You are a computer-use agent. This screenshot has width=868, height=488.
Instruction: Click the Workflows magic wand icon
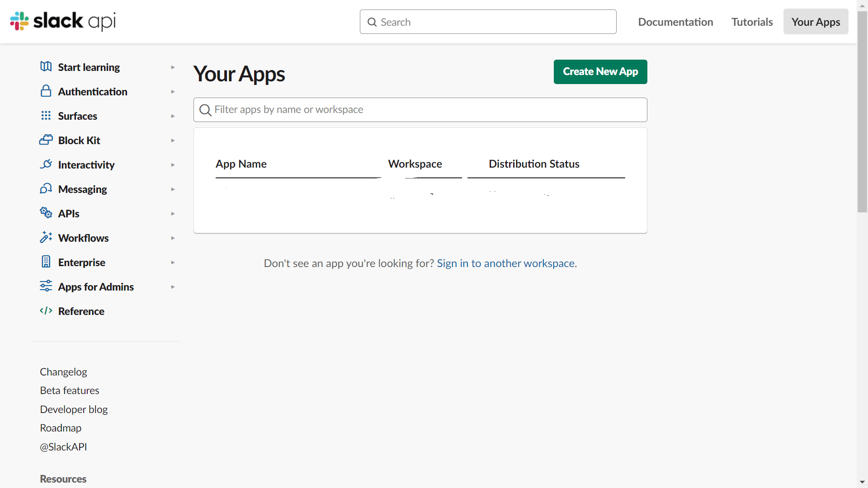click(x=46, y=237)
